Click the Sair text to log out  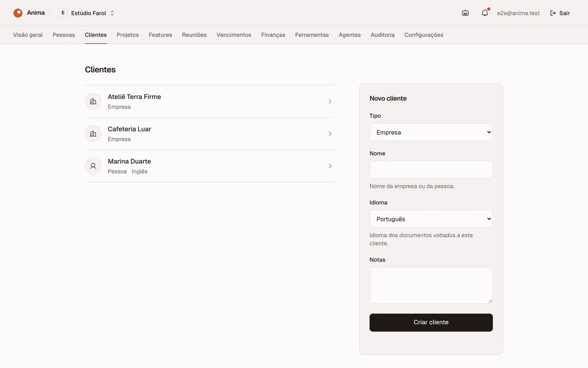(x=564, y=13)
